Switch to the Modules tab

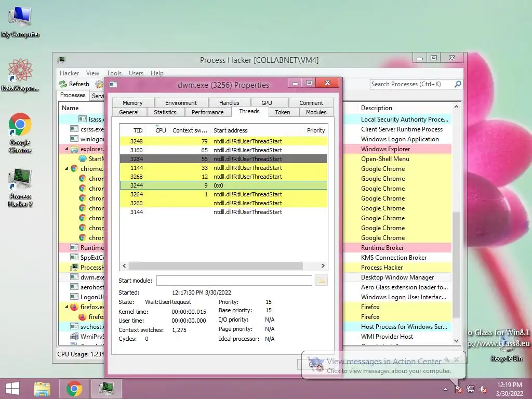(x=316, y=112)
